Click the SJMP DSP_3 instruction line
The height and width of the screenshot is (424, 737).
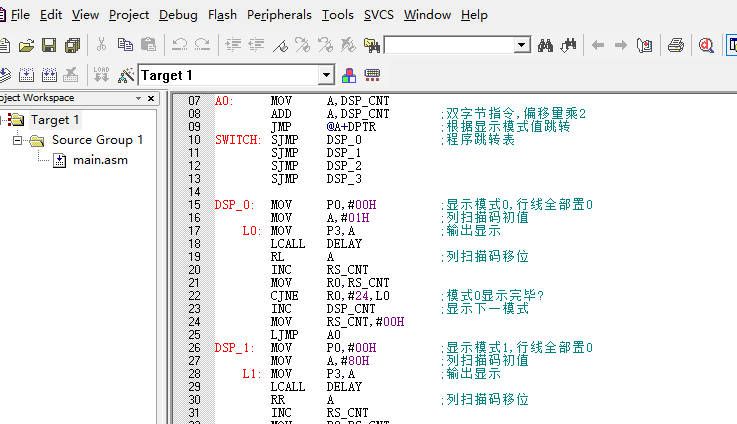(316, 179)
